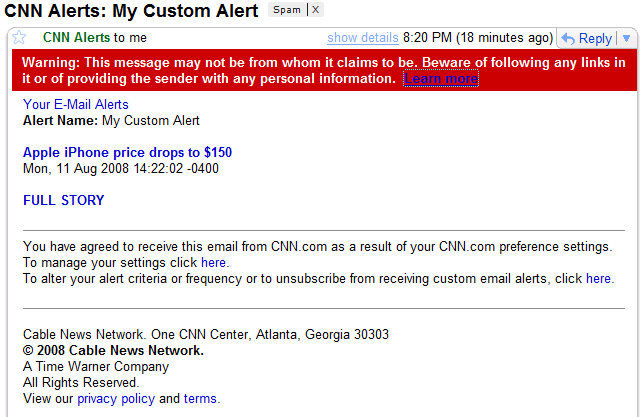The image size is (642, 417).
Task: Remove the Spam label with the X
Action: pyautogui.click(x=315, y=10)
